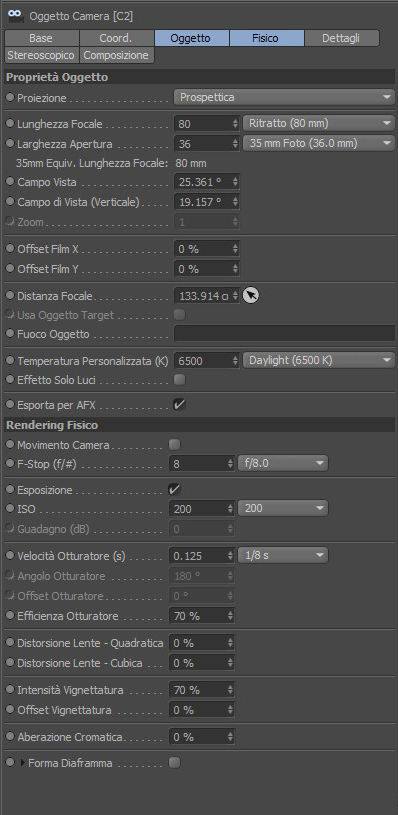This screenshot has width=398, height=815.
Task: Expand the Forma Diaframma section triangle
Action: pyautogui.click(x=22, y=763)
